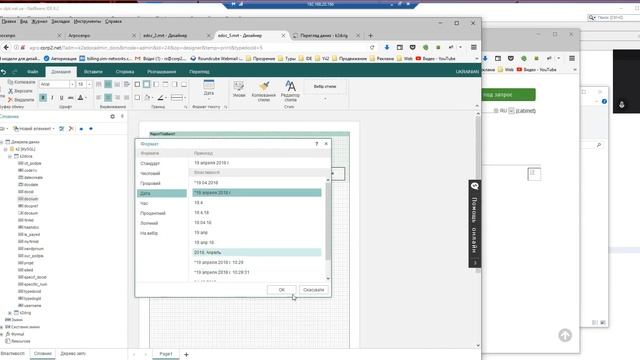Viewport: 640px width, 360px height.
Task: Click the Cut scissors command
Action: [x=20, y=91]
